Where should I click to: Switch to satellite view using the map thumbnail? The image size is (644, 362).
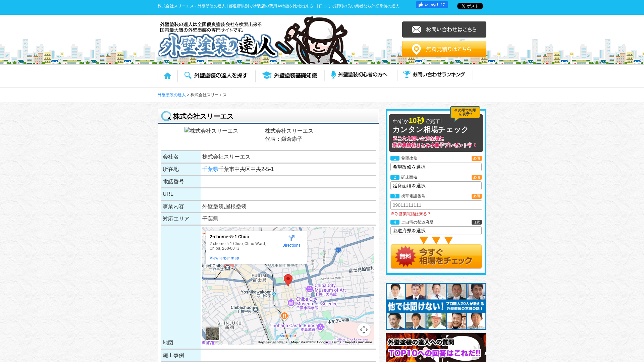point(213,334)
